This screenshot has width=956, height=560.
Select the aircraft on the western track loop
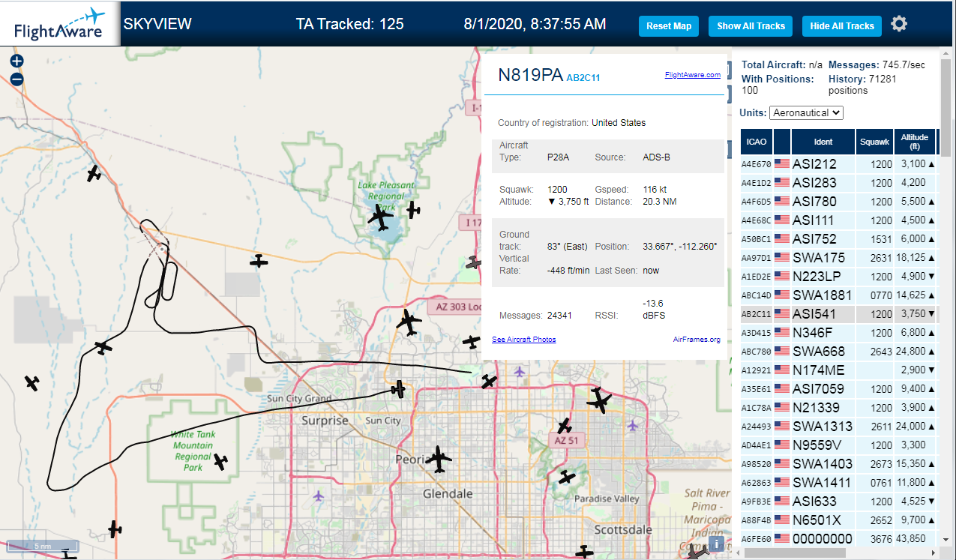click(103, 348)
